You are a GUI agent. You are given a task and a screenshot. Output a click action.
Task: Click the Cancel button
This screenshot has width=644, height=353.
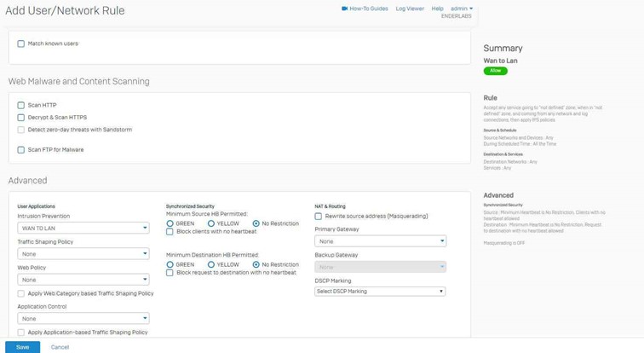60,347
